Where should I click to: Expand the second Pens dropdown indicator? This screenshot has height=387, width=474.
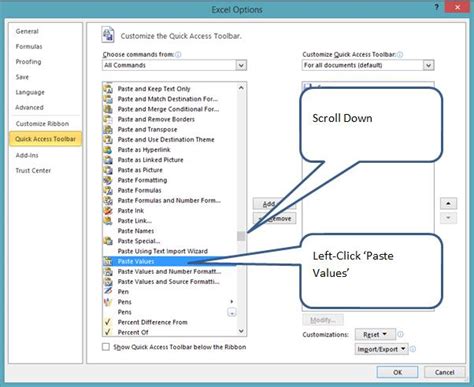232,312
